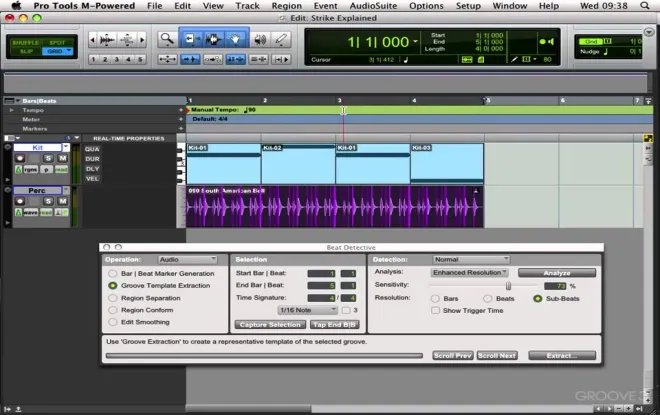Toggle Insertion Follows Playback button
The image size is (660, 415).
point(281,59)
